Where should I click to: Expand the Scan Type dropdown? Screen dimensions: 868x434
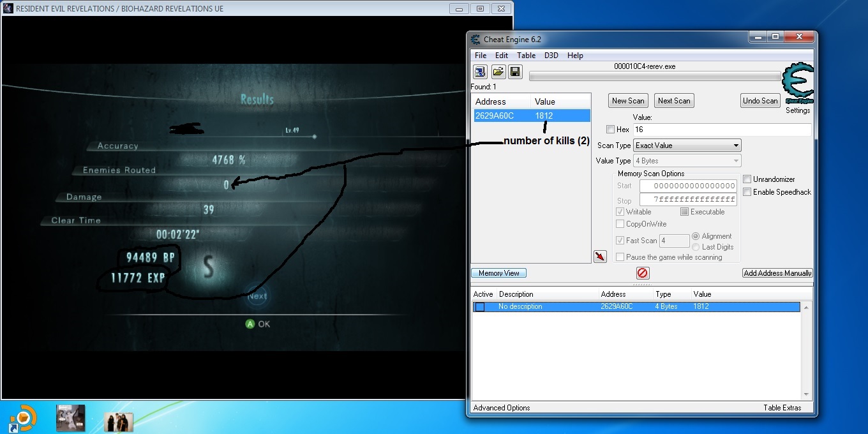point(687,146)
